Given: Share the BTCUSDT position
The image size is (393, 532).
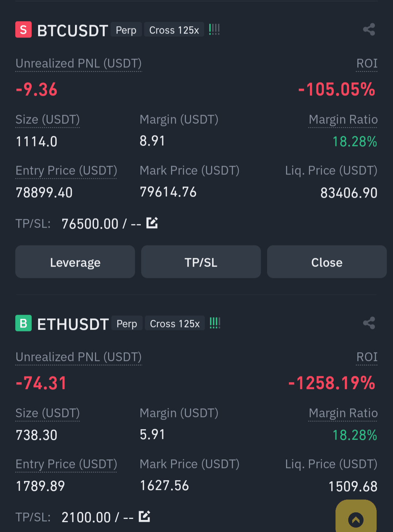Looking at the screenshot, I should point(369,29).
